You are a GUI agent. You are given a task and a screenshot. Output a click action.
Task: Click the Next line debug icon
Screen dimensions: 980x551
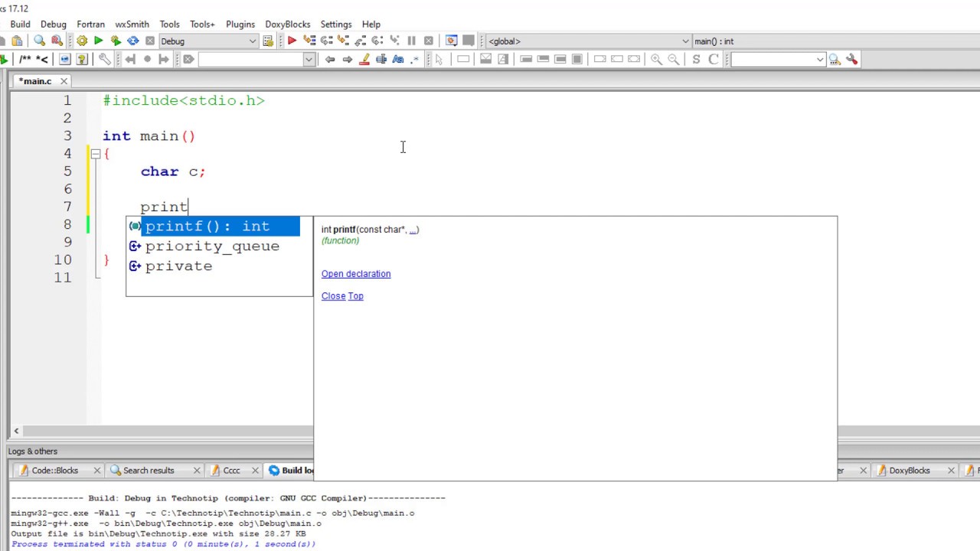click(326, 41)
